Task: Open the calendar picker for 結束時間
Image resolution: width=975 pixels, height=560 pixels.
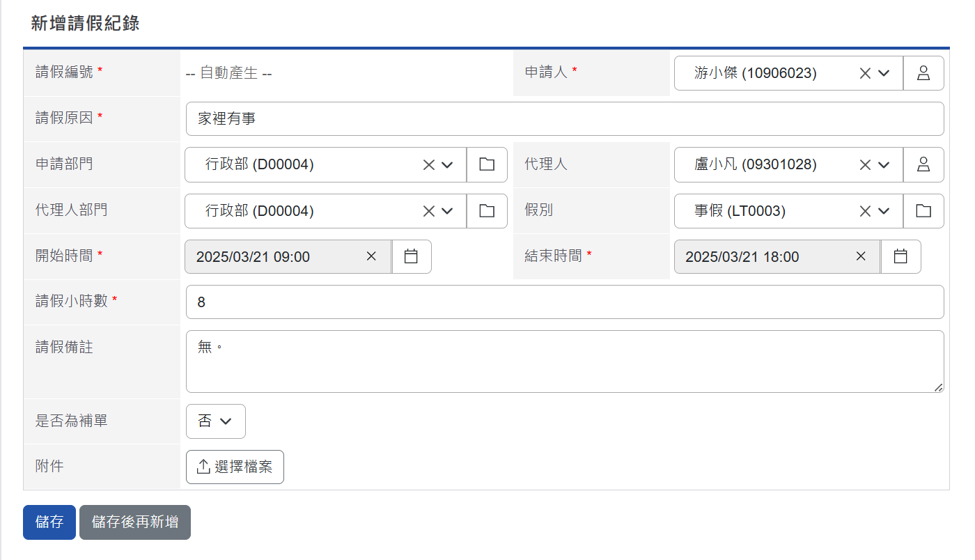Action: click(x=901, y=256)
